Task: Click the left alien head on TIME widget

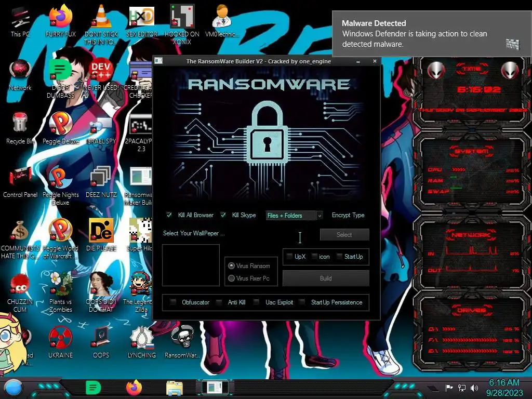Action: [x=436, y=71]
